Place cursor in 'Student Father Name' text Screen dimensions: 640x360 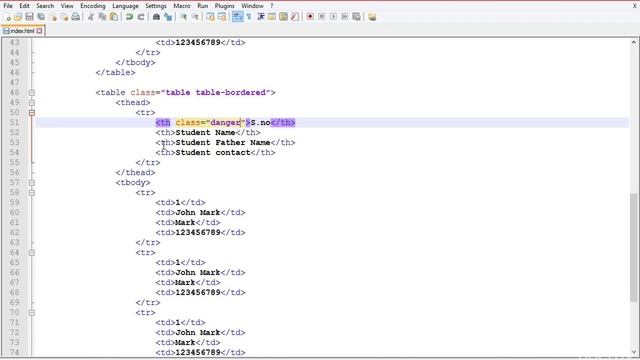pos(223,142)
